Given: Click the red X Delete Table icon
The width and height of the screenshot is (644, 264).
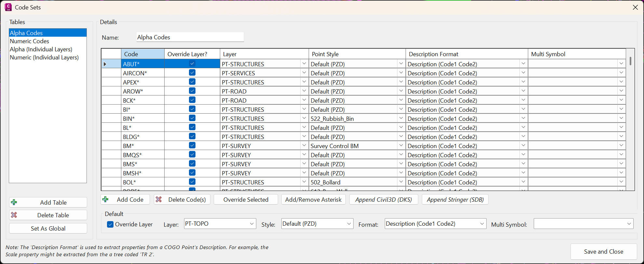Looking at the screenshot, I should pos(14,215).
